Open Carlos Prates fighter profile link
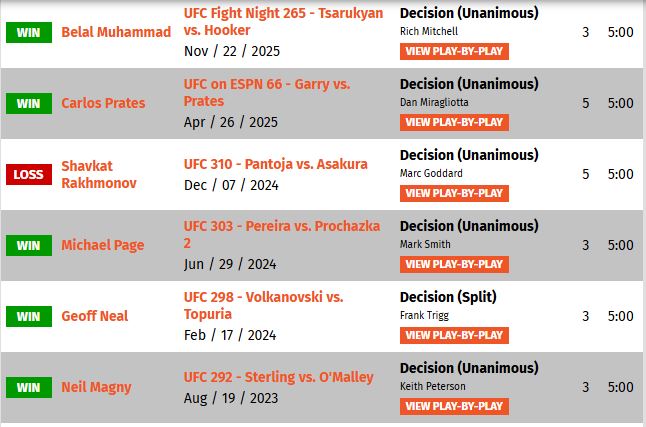Viewport: 646px width, 427px height. (103, 103)
